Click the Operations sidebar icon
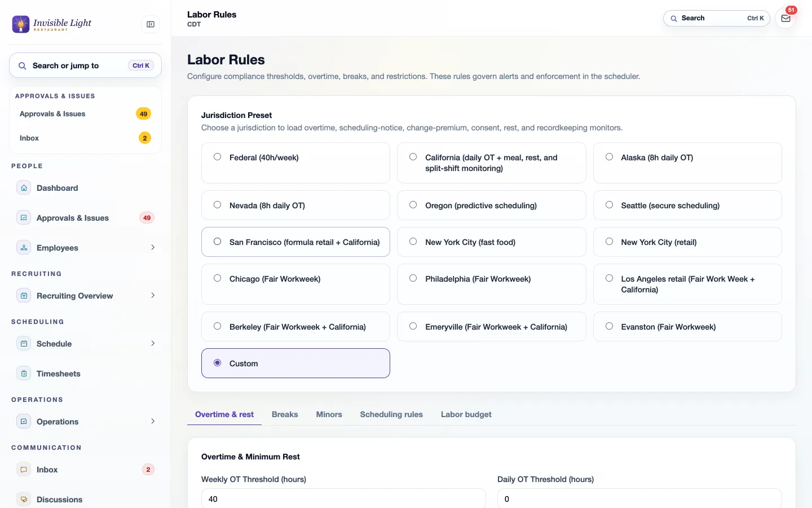 pyautogui.click(x=24, y=422)
